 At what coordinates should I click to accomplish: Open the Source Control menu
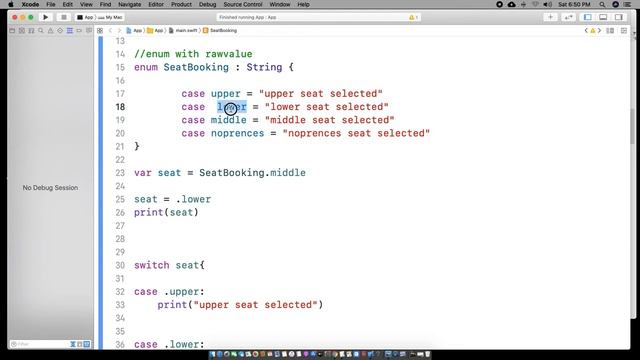pyautogui.click(x=243, y=4)
